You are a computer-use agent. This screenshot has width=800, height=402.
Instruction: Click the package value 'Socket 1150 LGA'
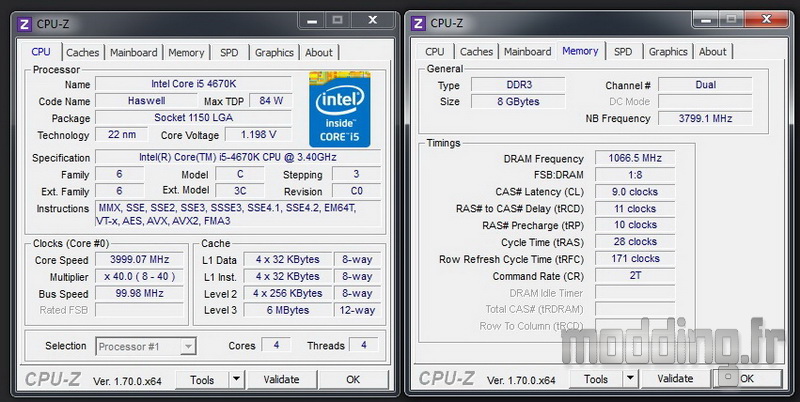click(x=193, y=117)
